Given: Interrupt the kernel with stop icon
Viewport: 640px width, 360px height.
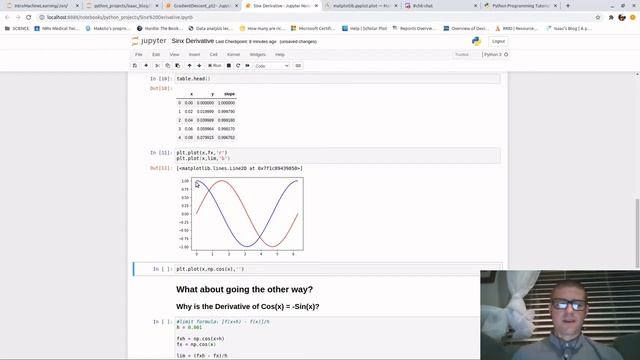Looking at the screenshot, I should pos(229,66).
